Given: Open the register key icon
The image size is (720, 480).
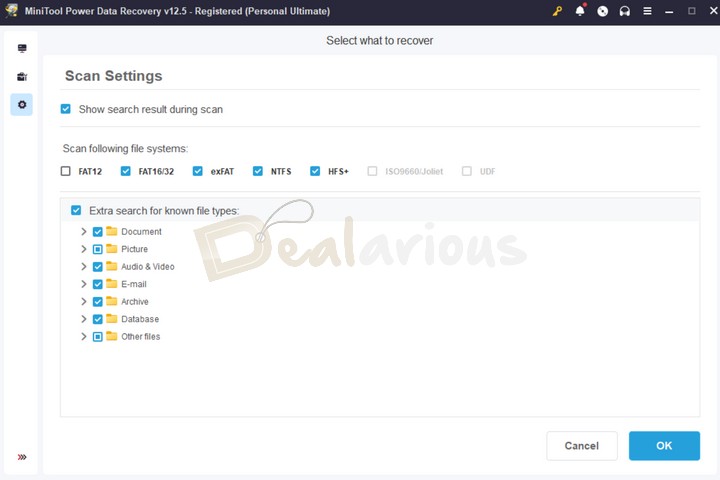Looking at the screenshot, I should pos(557,11).
